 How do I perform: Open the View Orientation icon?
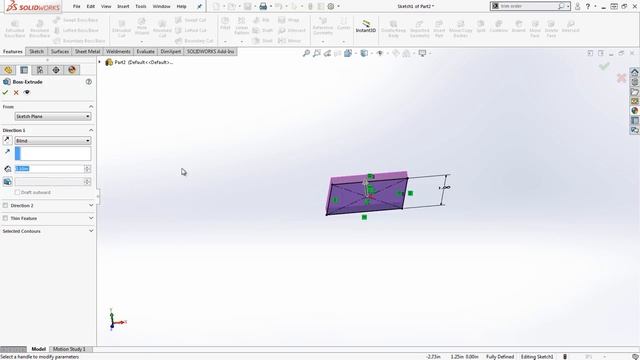point(348,53)
